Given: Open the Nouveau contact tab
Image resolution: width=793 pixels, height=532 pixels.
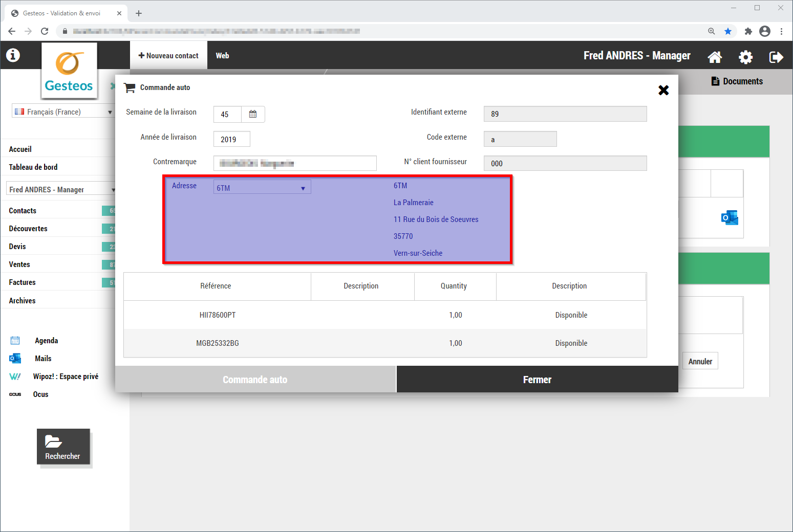Looking at the screenshot, I should point(168,56).
